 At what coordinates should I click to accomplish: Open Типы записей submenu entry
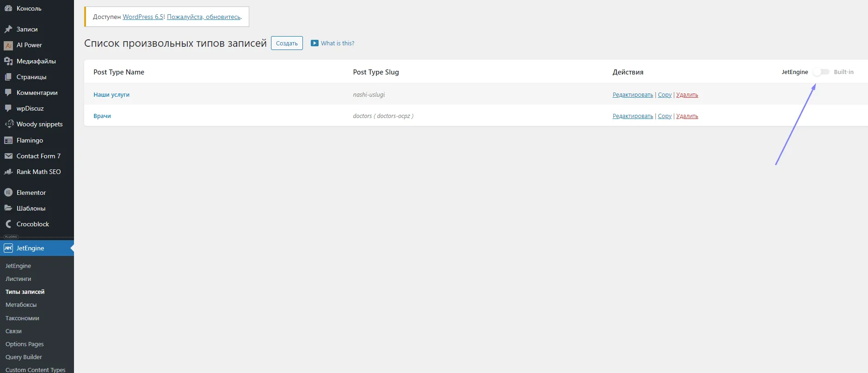click(25, 292)
